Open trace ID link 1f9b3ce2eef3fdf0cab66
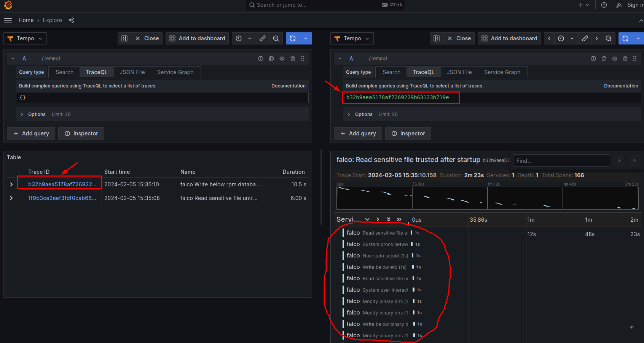The width and height of the screenshot is (644, 343). click(62, 198)
